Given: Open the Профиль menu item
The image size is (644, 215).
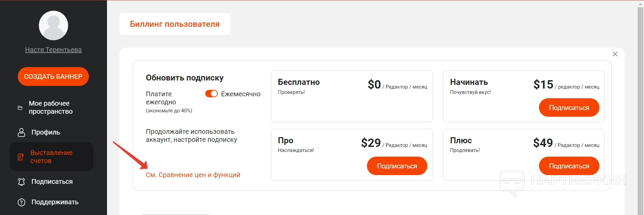Looking at the screenshot, I should (x=46, y=132).
